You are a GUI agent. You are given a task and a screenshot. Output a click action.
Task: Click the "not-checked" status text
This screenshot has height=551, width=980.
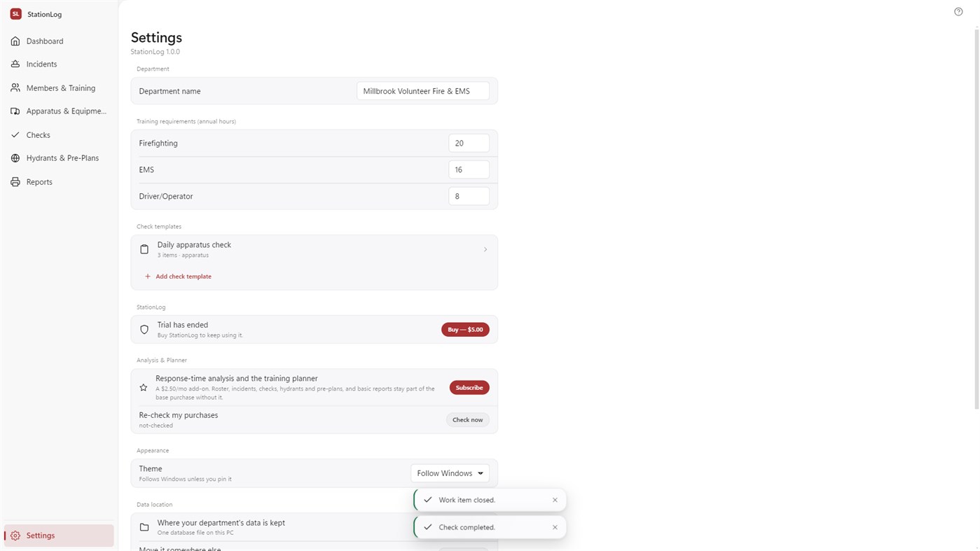[x=156, y=426]
